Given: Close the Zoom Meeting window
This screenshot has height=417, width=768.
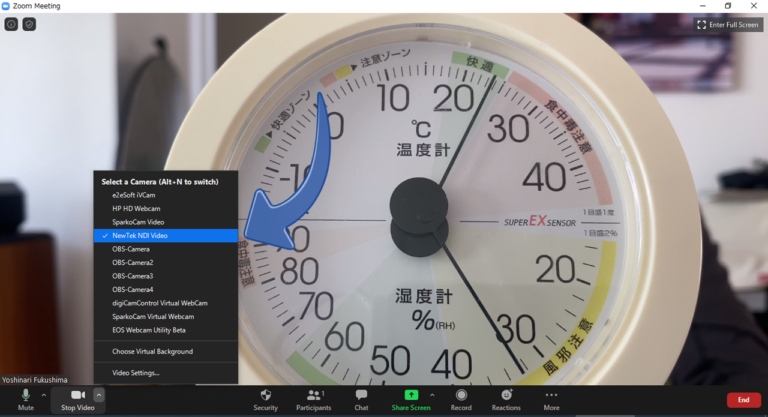Looking at the screenshot, I should [x=754, y=6].
